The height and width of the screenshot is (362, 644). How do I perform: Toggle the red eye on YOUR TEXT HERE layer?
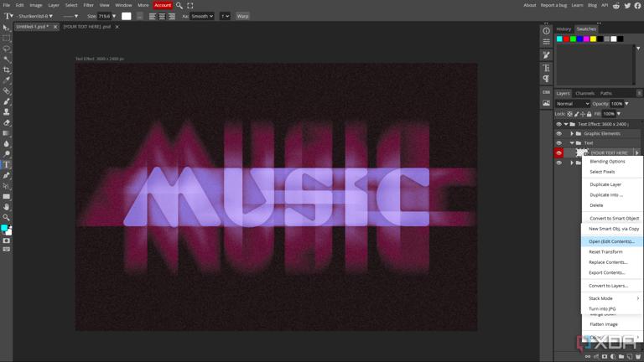coord(559,153)
